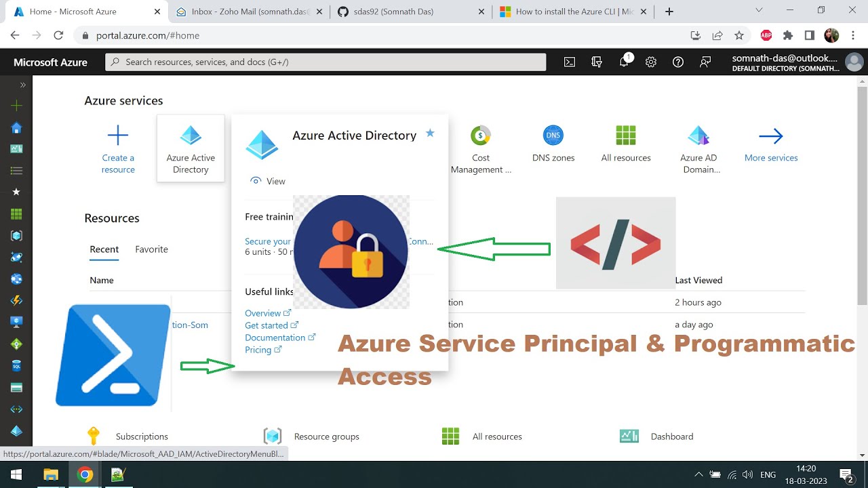Open a new browser tab
The image size is (868, 488).
coord(669,12)
